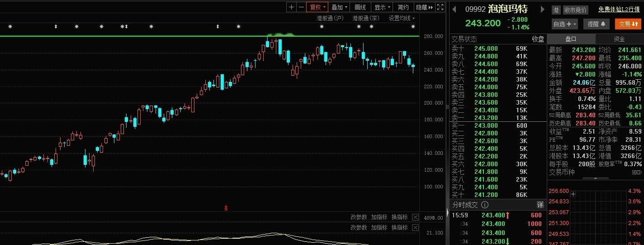The height and width of the screenshot is (245, 644).
Task: Click 市净率 value 28.31
Action: point(634,139)
